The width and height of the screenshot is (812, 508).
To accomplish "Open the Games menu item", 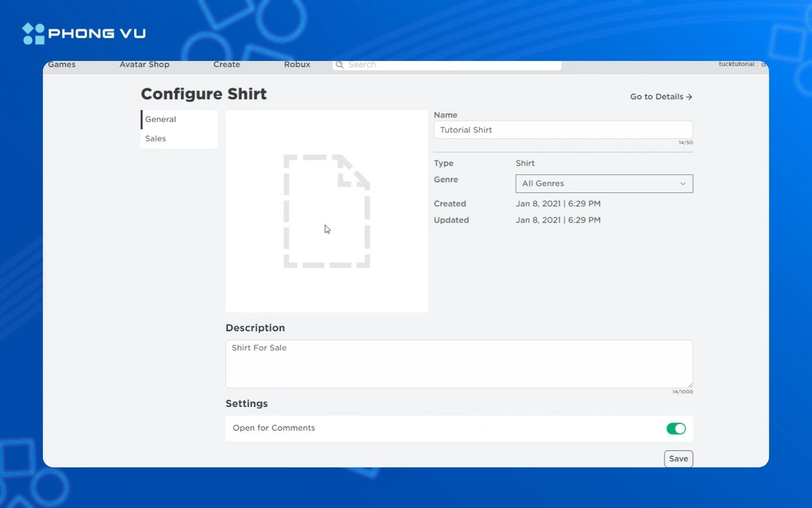I will [61, 65].
